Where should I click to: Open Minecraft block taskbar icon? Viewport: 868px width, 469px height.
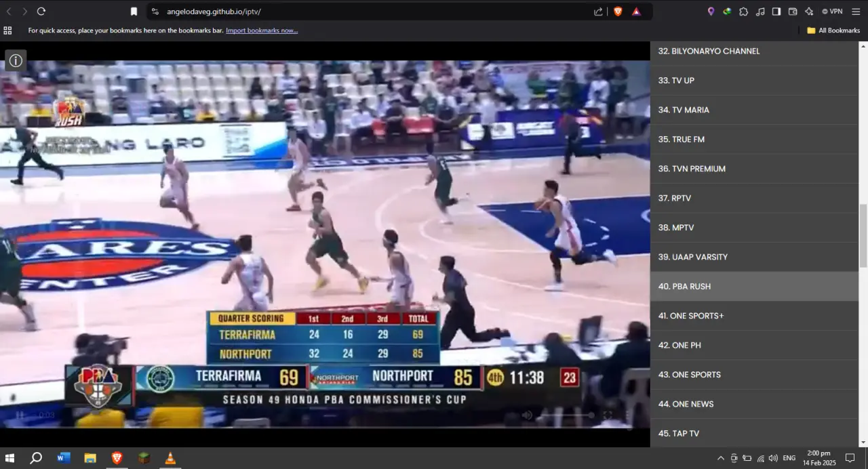[144, 458]
